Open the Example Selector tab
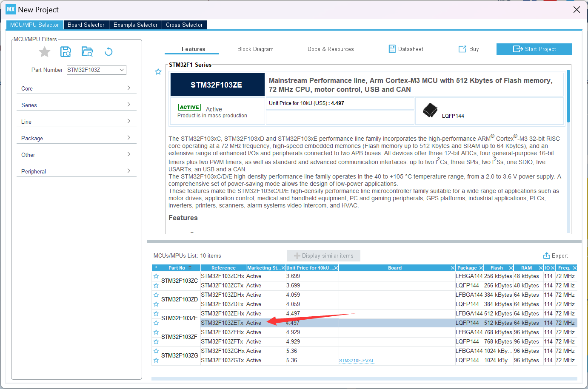588x389 pixels. pos(135,25)
